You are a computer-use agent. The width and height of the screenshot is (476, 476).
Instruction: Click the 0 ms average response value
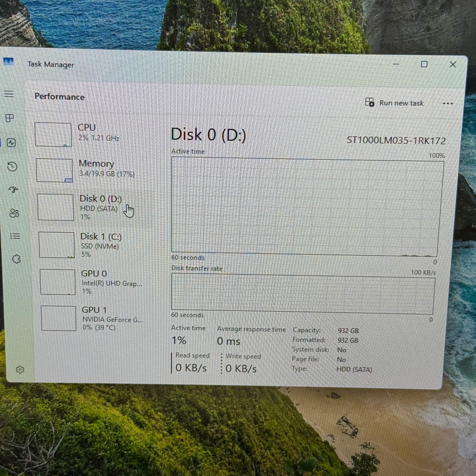coord(228,341)
